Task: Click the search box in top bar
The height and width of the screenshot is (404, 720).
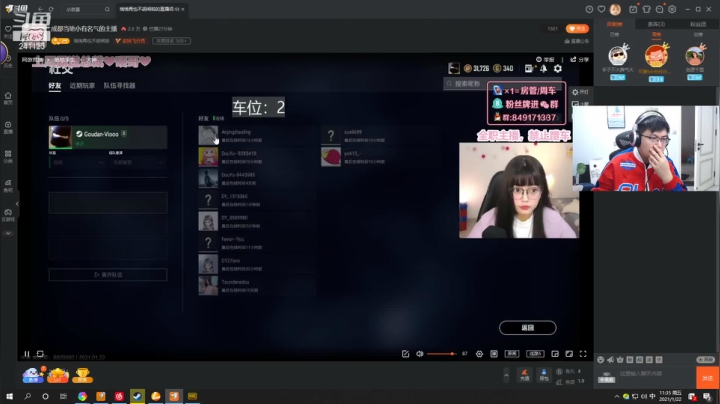Action: [87, 9]
